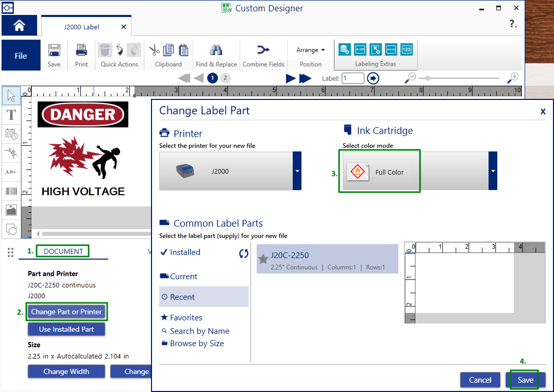Open the Printer selection dropdown showing J2000

click(297, 172)
